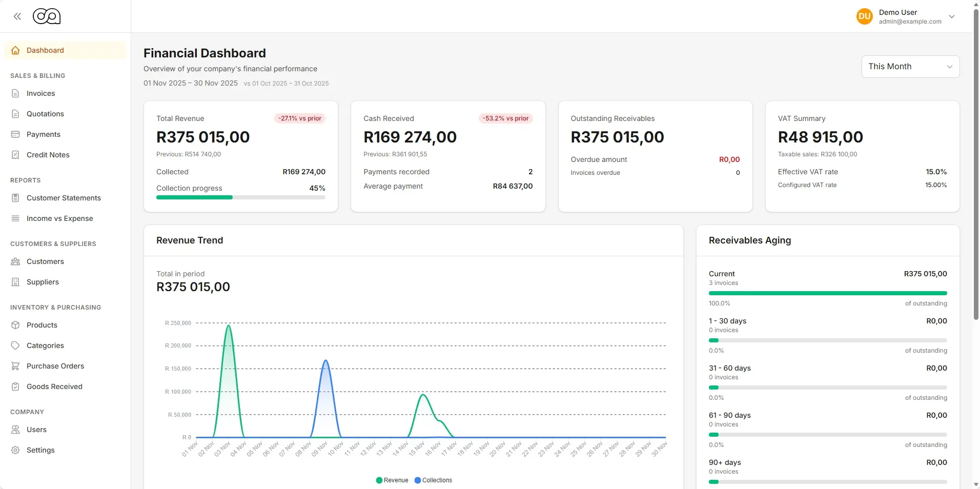
Task: Collapse the sidebar with double-chevron icon
Action: point(17,16)
